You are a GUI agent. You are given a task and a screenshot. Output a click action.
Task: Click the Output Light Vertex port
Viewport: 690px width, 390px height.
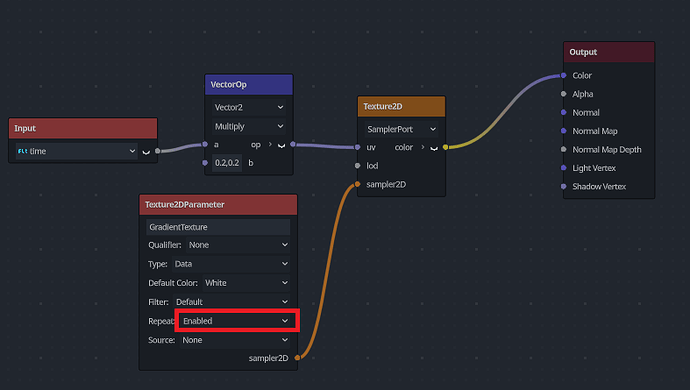pos(563,168)
